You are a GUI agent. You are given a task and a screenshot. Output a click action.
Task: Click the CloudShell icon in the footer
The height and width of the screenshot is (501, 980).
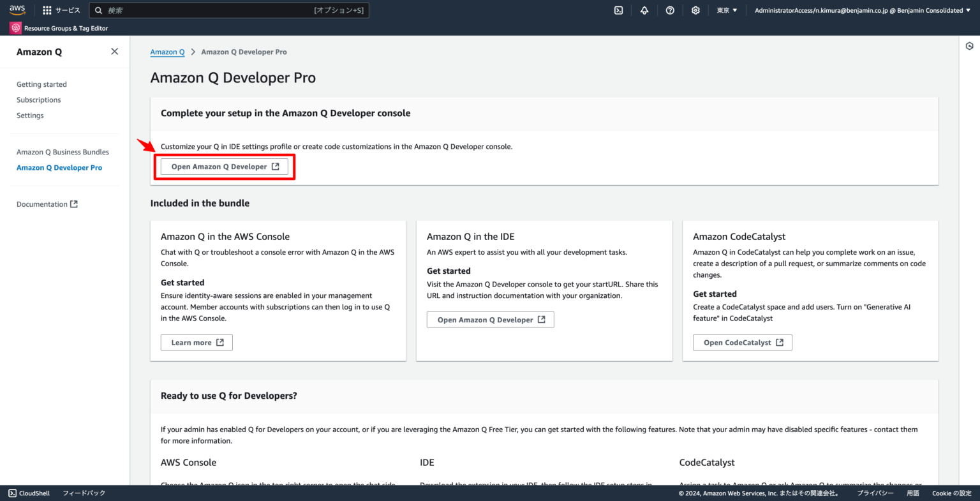(12, 493)
